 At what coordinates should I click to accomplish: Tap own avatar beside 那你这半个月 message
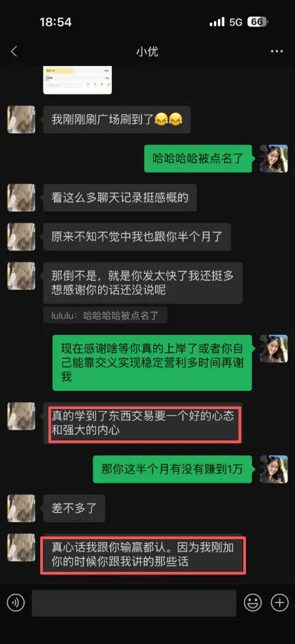click(x=274, y=469)
